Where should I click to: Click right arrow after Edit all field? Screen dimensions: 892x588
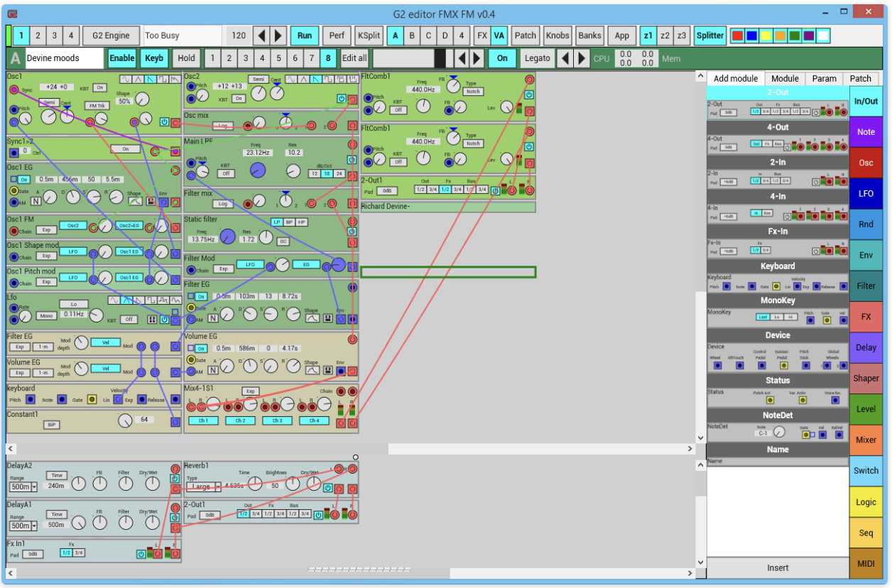pyautogui.click(x=477, y=58)
